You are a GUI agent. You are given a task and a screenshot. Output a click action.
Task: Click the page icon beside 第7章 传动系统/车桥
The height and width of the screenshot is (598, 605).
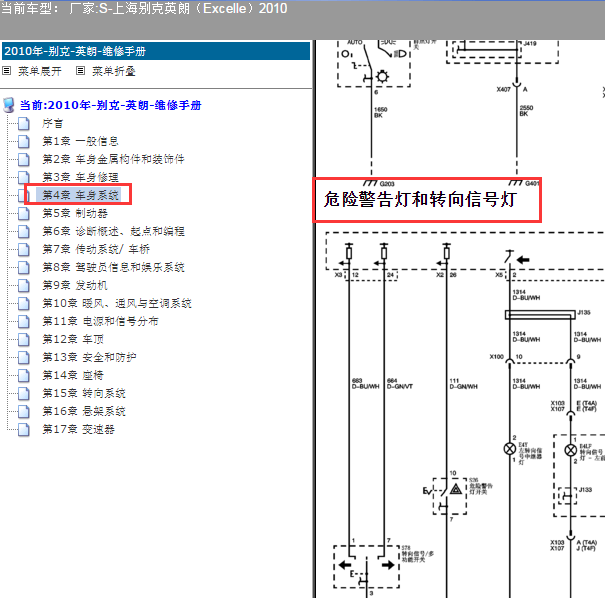pyautogui.click(x=24, y=249)
